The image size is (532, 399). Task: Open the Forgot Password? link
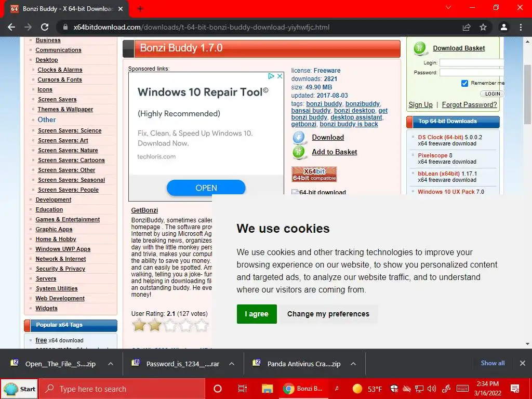click(x=469, y=104)
